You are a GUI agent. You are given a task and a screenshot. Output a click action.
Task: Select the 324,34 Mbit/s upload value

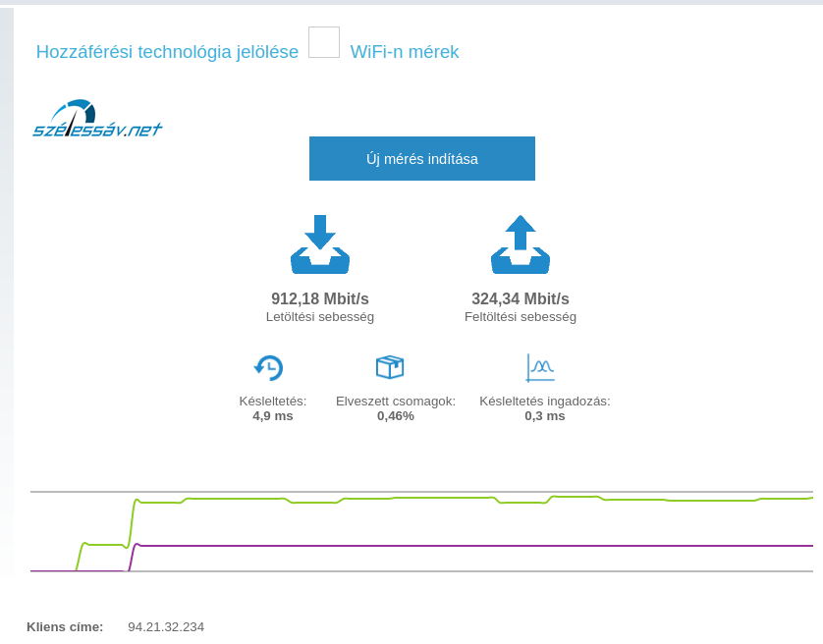[x=521, y=298]
